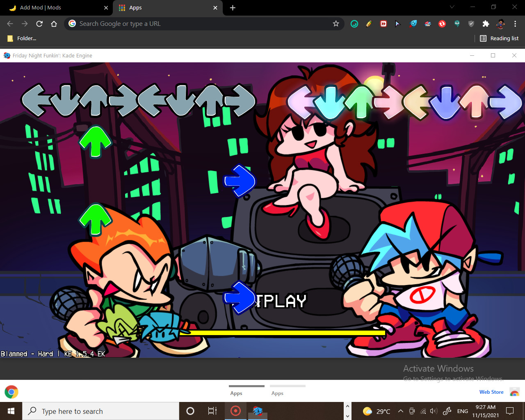Open the grey shield checkmark extension
525x420 pixels.
pyautogui.click(x=471, y=24)
